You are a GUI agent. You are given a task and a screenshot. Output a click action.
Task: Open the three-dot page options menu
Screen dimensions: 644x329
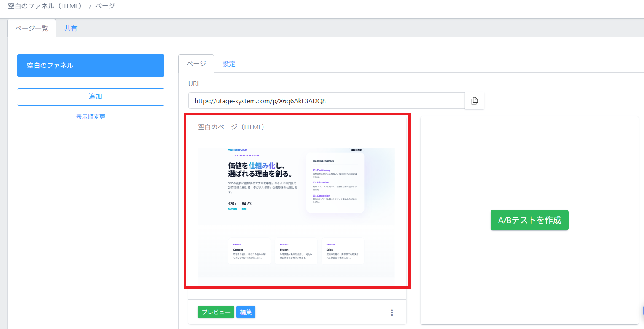392,313
